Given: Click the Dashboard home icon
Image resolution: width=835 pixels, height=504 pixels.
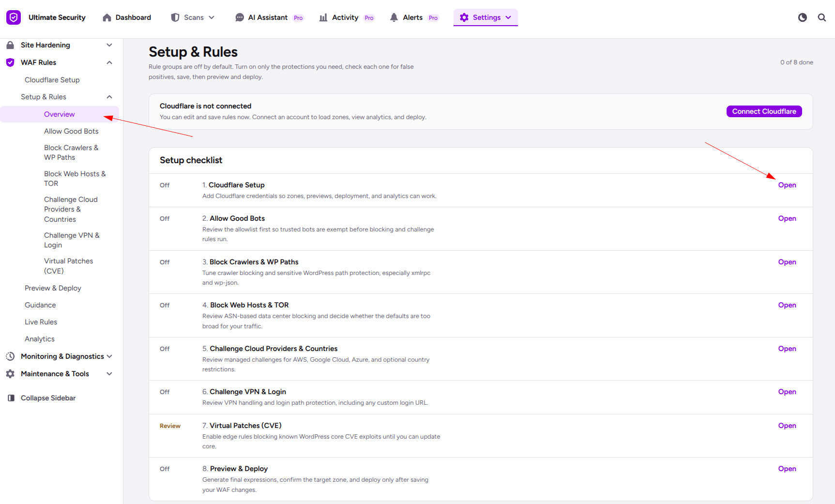Looking at the screenshot, I should pos(107,17).
